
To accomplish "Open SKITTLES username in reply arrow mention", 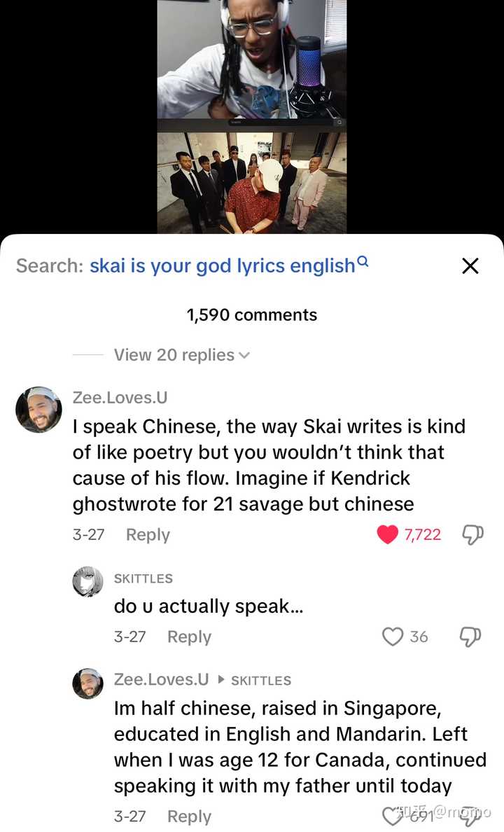I will (261, 680).
